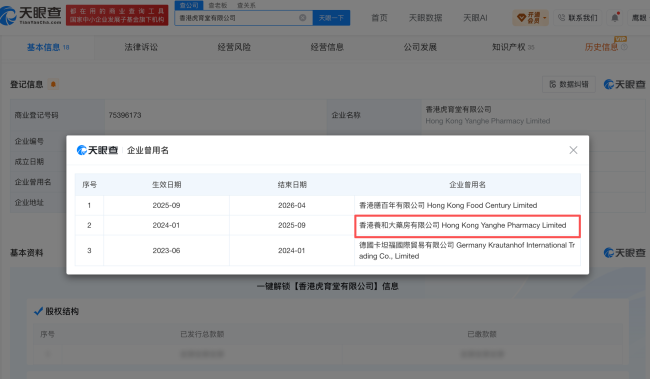Click registration number 75396173
650x379 pixels.
(125, 115)
